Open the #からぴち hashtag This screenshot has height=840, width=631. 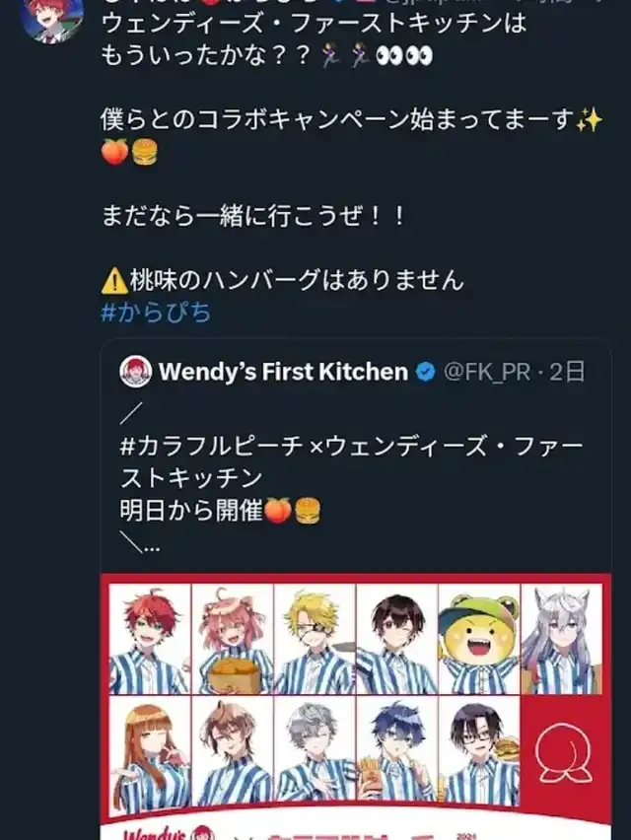click(x=156, y=313)
